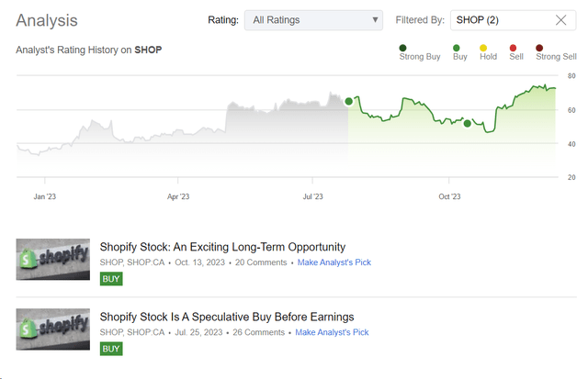Click the 20 value on price axis
The width and height of the screenshot is (588, 379).
point(571,177)
